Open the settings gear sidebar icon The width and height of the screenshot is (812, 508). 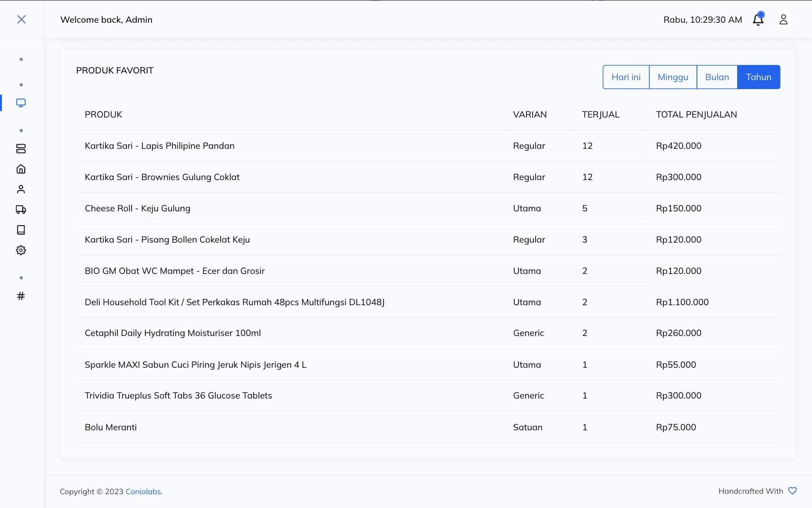click(x=21, y=250)
